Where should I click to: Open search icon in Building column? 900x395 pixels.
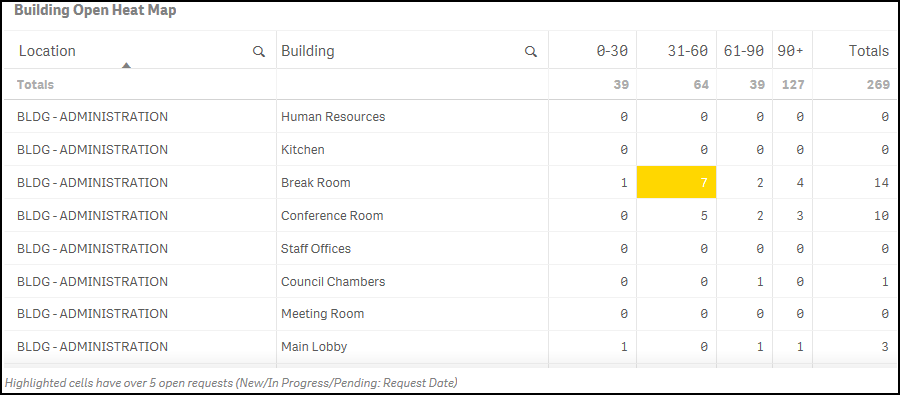click(531, 52)
